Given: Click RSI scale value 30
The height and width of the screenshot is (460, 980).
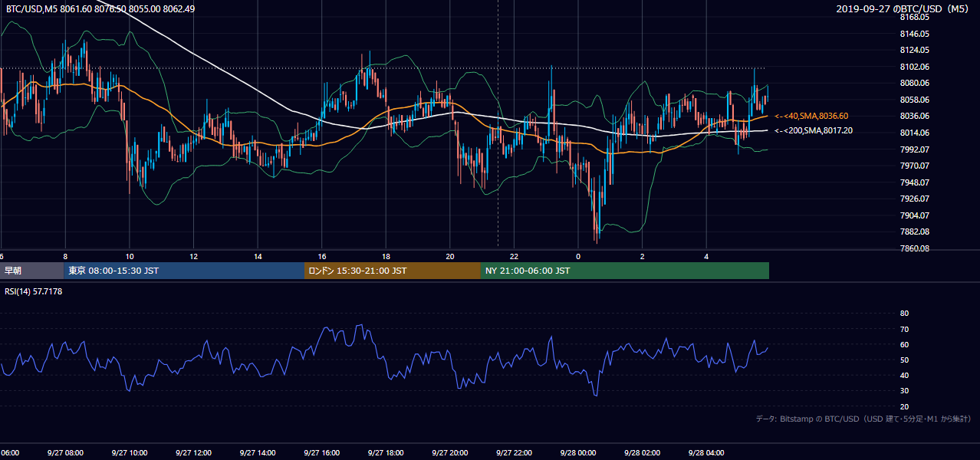Looking at the screenshot, I should pyautogui.click(x=904, y=391).
